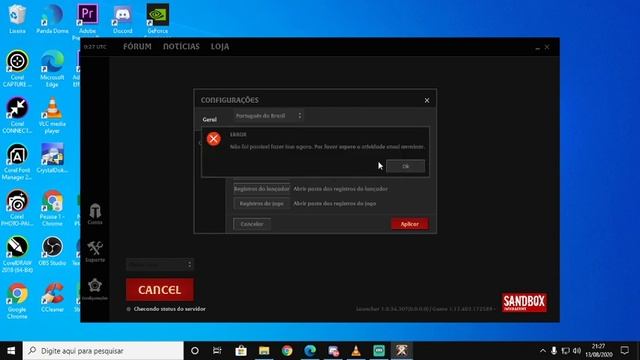Viewport: 640px width, 360px height.
Task: Click Chrome icon in taskbar
Action: 287,351
